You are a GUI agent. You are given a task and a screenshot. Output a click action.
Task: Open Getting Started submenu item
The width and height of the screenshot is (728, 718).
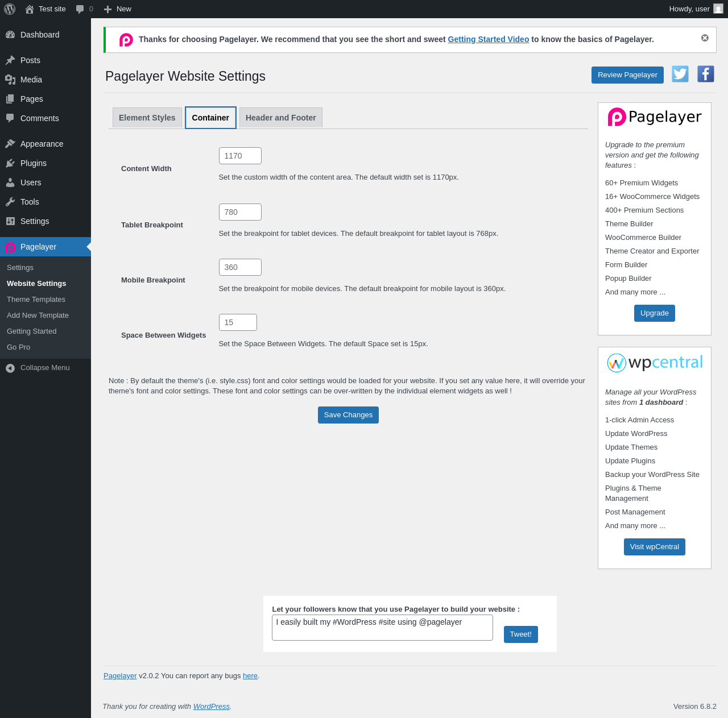(x=31, y=331)
